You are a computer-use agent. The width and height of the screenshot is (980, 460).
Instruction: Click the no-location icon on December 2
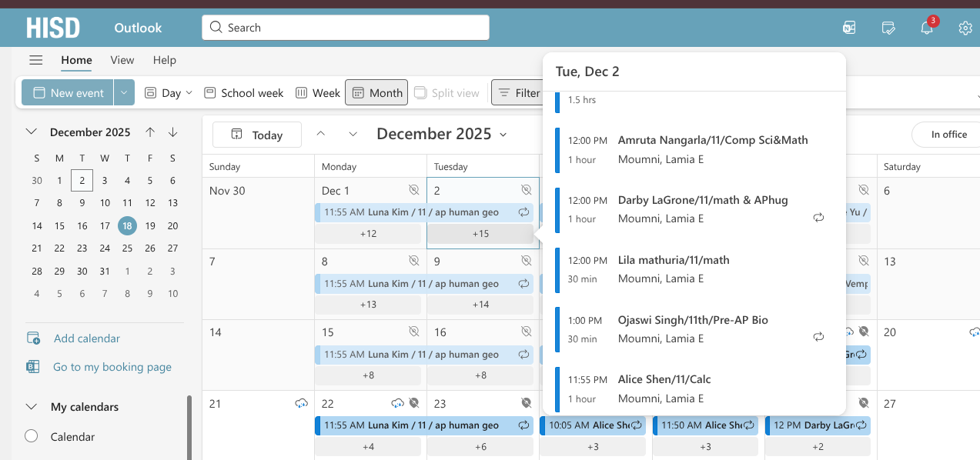[x=527, y=190]
